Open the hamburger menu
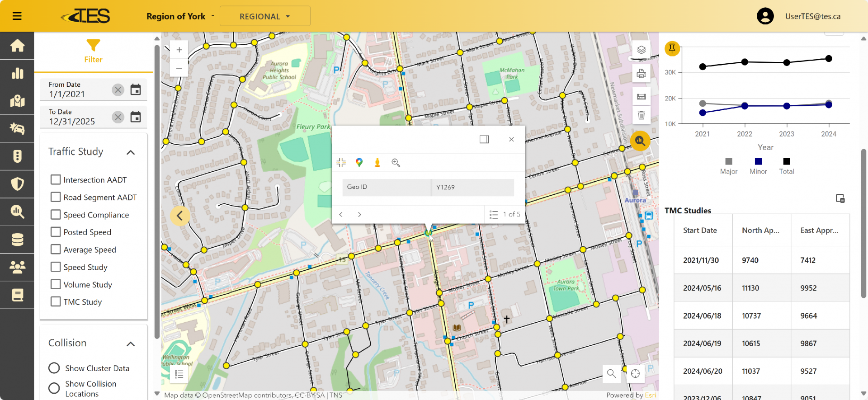Screen dimensions: 868x400 (17, 16)
